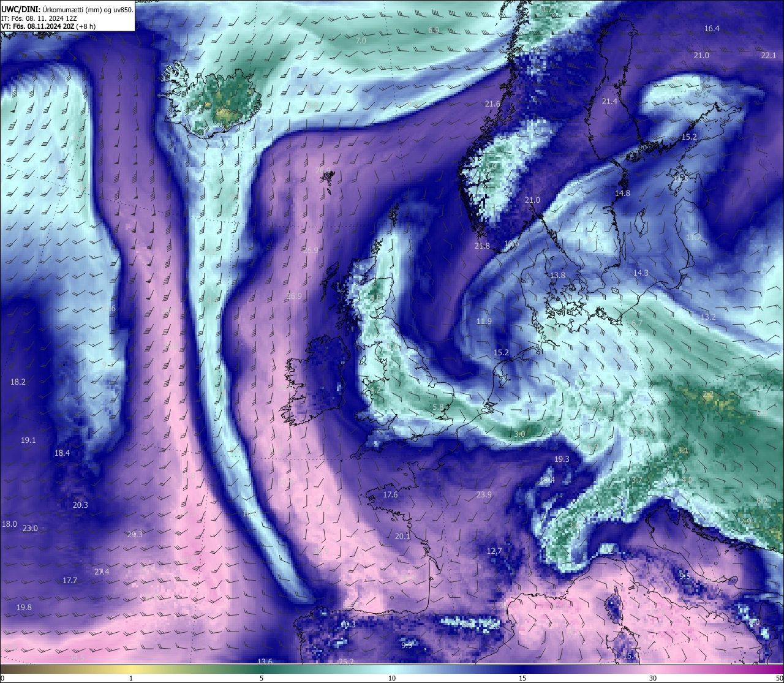Image resolution: width=784 pixels, height=683 pixels.
Task: Select the 18.2 value label
Action: tap(18, 382)
